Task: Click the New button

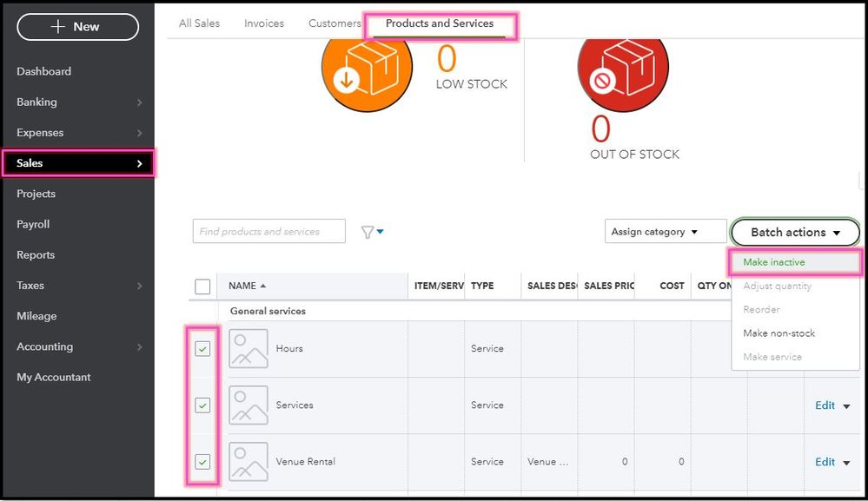Action: tap(77, 27)
